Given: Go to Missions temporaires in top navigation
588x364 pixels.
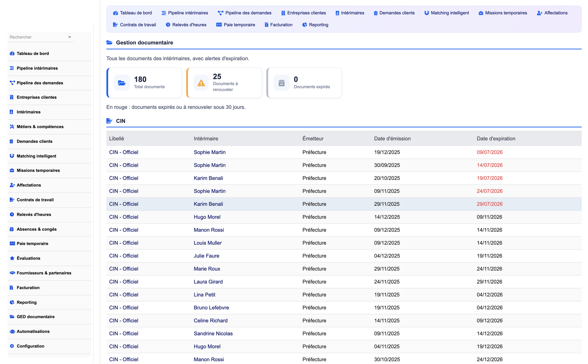Looking at the screenshot, I should [503, 13].
